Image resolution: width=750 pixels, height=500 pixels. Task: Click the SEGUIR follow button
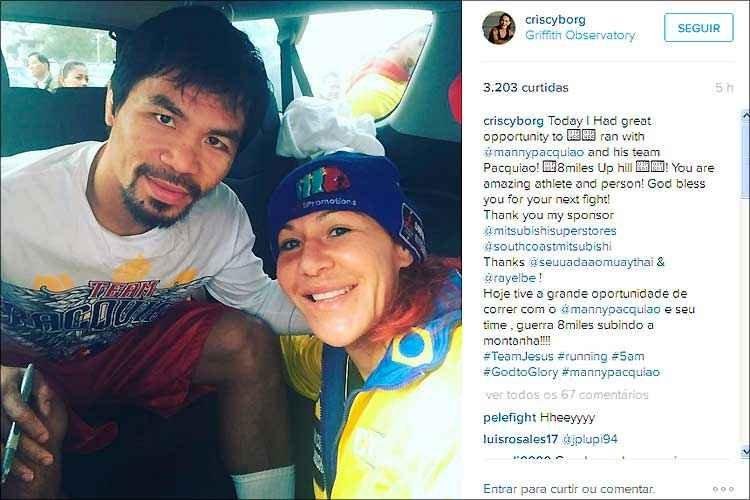click(x=699, y=28)
